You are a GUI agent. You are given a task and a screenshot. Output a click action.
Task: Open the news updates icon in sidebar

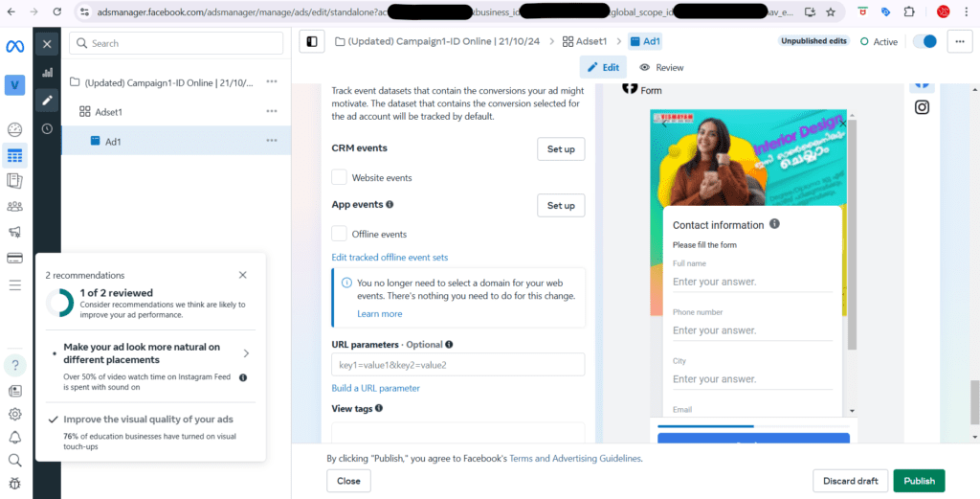[x=15, y=391]
